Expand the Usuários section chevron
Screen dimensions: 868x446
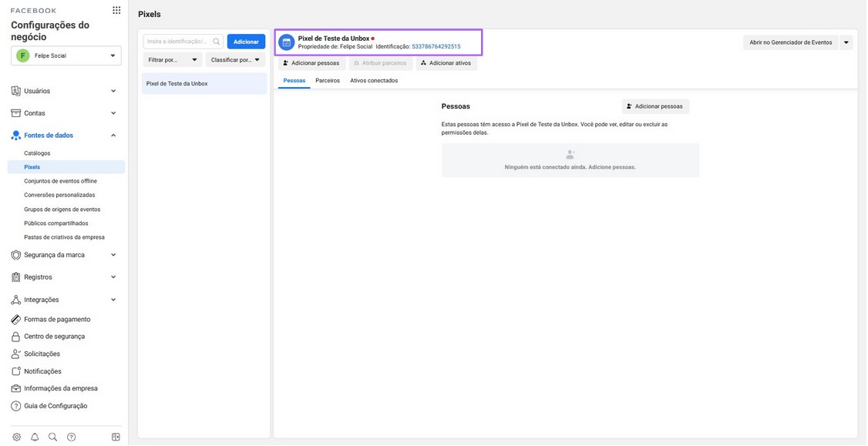(113, 91)
